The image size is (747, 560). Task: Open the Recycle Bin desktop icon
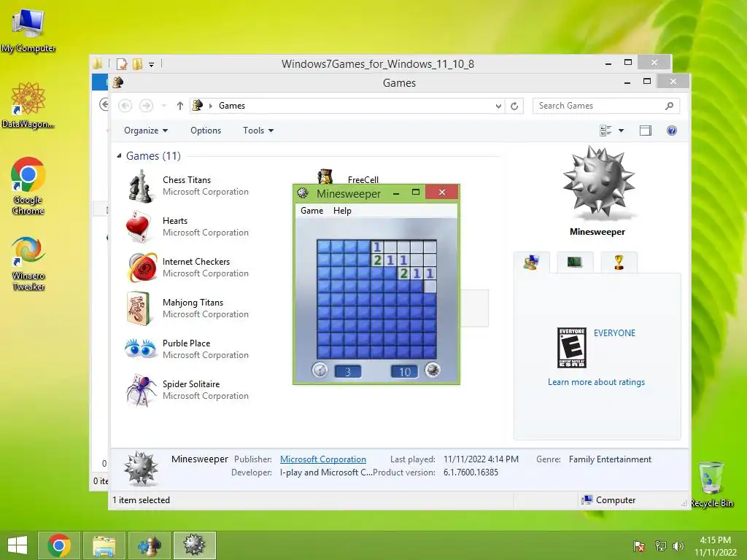tap(711, 484)
